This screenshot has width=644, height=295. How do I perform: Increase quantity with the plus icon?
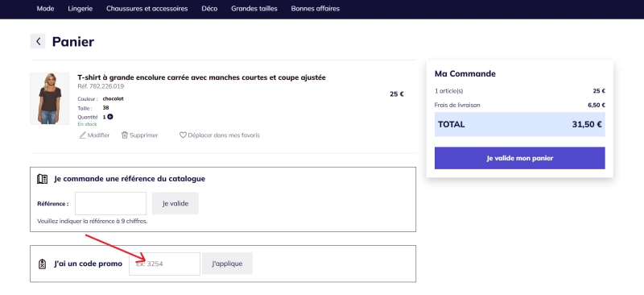pos(110,117)
